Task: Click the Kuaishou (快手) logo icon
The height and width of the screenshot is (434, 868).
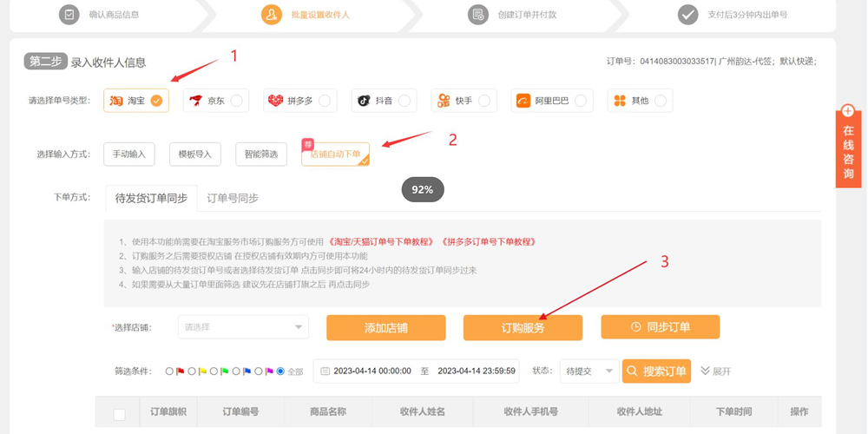Action: [444, 101]
